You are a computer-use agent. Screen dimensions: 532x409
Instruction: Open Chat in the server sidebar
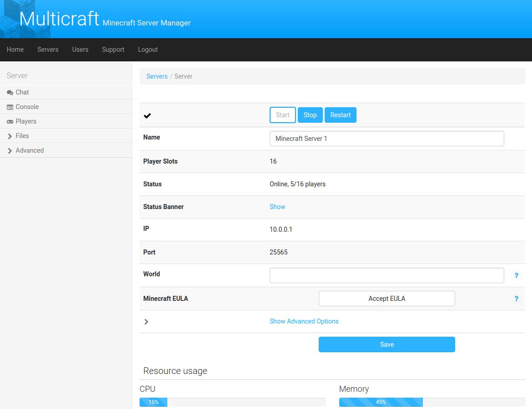click(x=66, y=92)
